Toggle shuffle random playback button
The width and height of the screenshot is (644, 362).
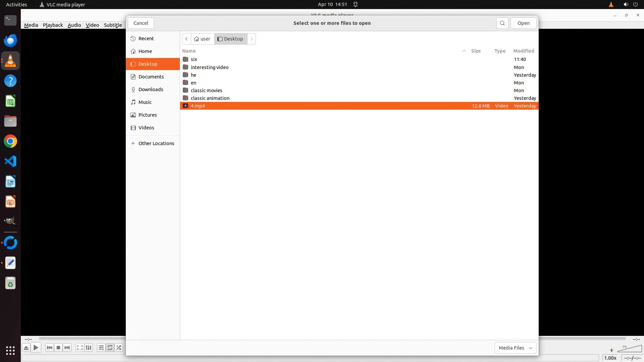(119, 348)
